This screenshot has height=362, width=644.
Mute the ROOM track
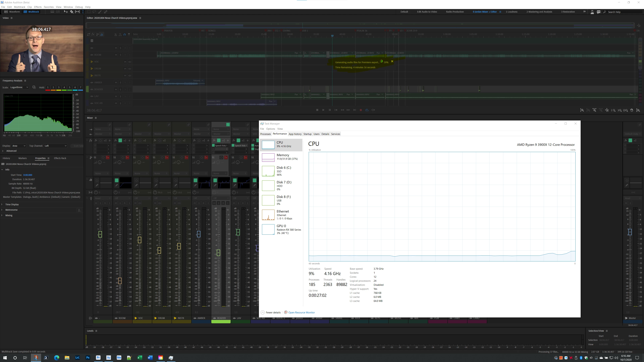(x=116, y=55)
